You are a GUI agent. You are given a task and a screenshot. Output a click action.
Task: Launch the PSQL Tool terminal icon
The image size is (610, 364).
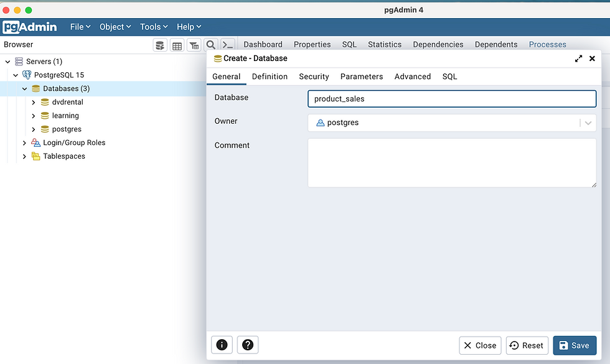(x=228, y=45)
